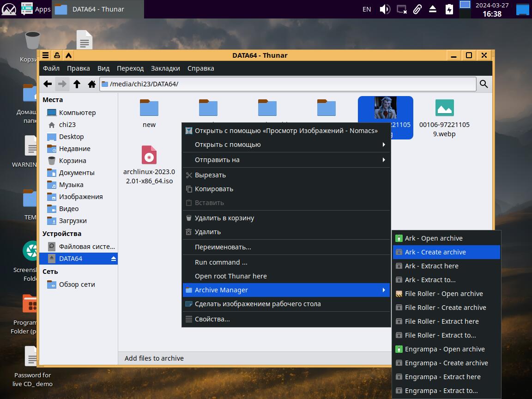Open the Thunar window menu icon in titlebar
The height and width of the screenshot is (399, 532).
[45, 55]
